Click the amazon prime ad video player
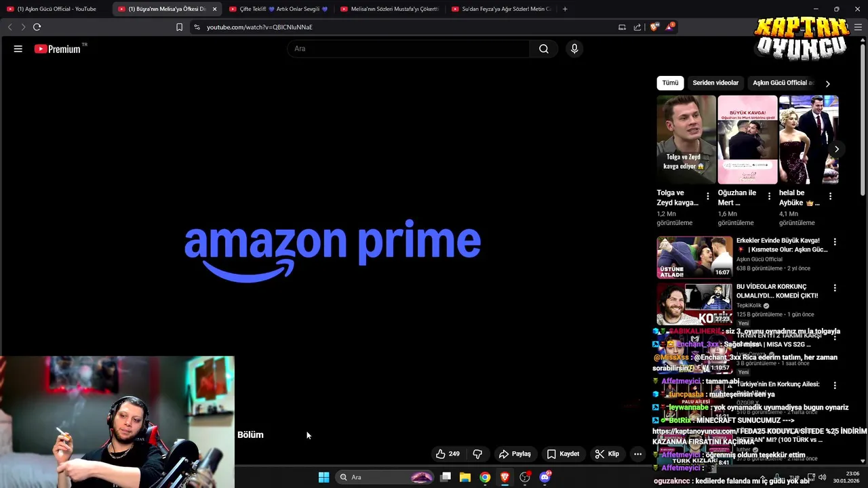The width and height of the screenshot is (868, 488). tap(332, 251)
